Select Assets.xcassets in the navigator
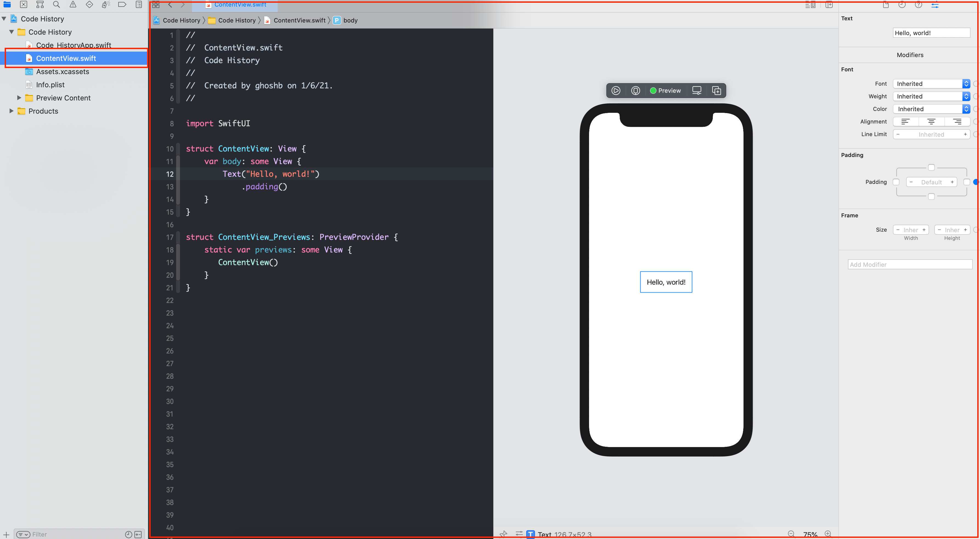 click(x=62, y=72)
